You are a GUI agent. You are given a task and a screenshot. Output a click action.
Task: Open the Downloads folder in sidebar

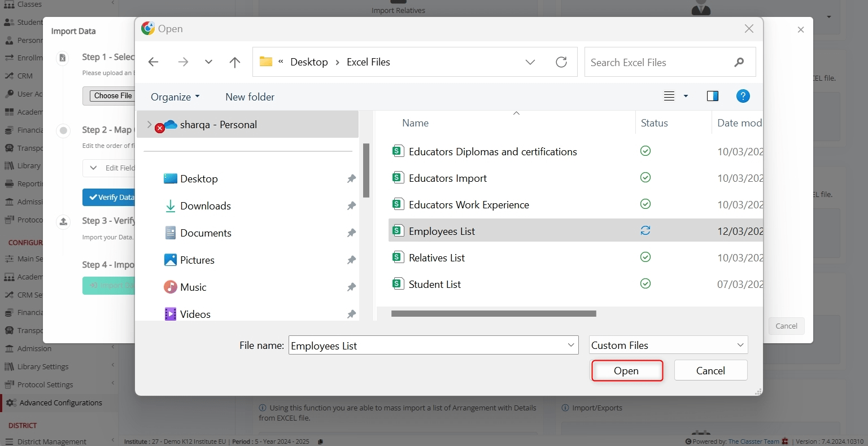[x=205, y=206]
